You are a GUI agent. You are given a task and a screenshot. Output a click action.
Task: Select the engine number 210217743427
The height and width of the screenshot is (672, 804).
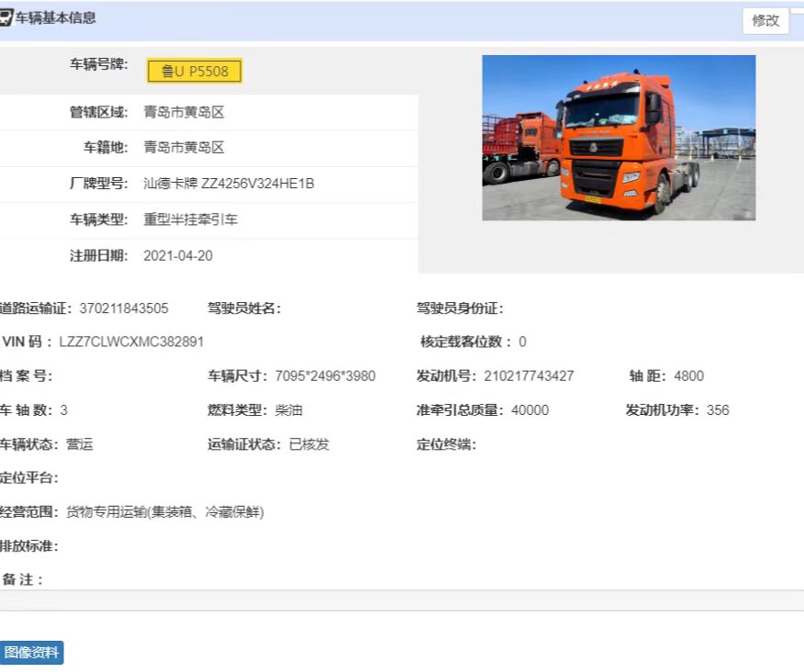click(529, 376)
